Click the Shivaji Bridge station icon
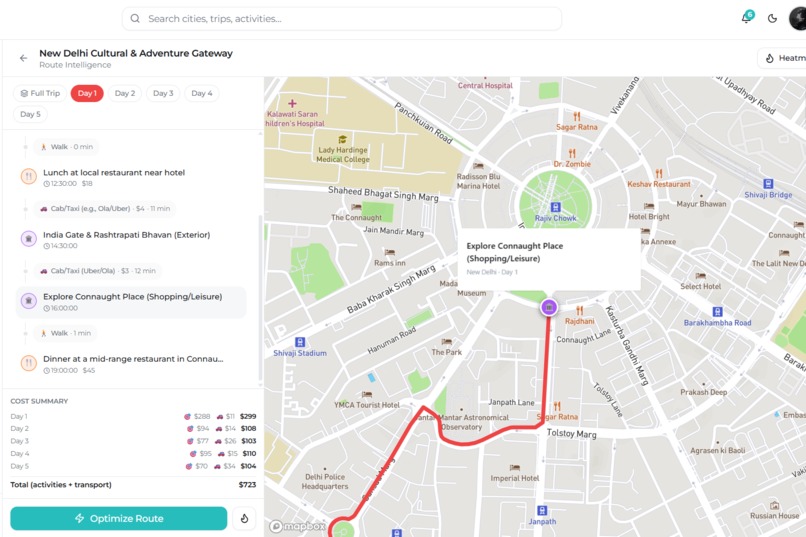Image resolution: width=806 pixels, height=537 pixels. (x=768, y=184)
